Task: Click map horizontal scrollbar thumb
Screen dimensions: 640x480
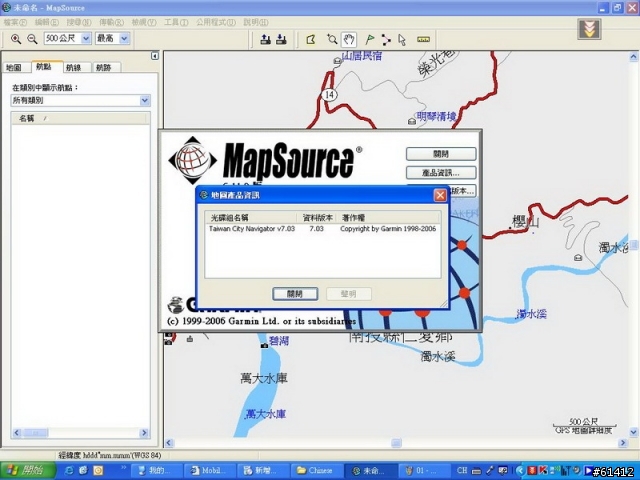Action: 396,443
